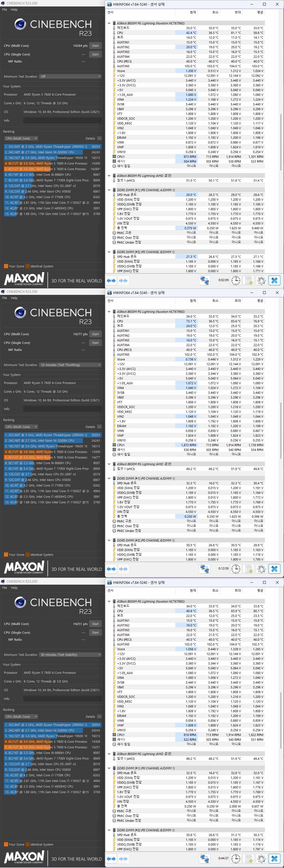Open duration dropdown showing 10 minutes (Test Throttling)
The image size is (284, 868).
(70, 365)
